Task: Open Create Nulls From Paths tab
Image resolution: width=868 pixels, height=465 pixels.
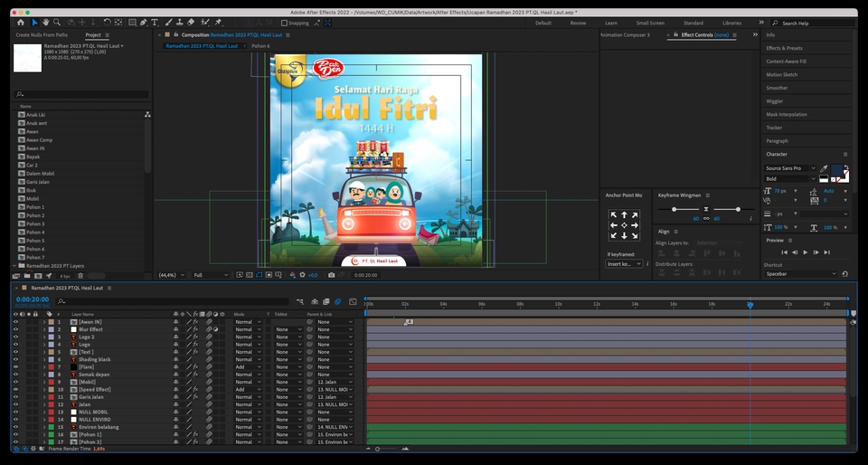Action: [42, 35]
